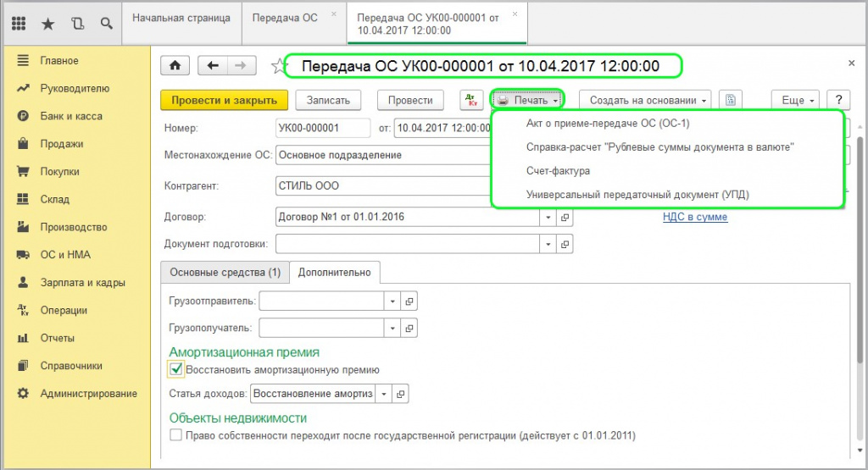The height and width of the screenshot is (470, 868).
Task: Open Favorites star in top panel
Action: 47,24
